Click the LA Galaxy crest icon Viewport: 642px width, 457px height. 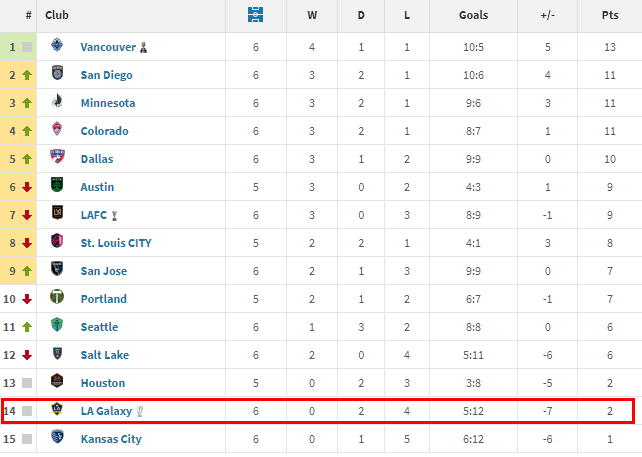pyautogui.click(x=57, y=408)
